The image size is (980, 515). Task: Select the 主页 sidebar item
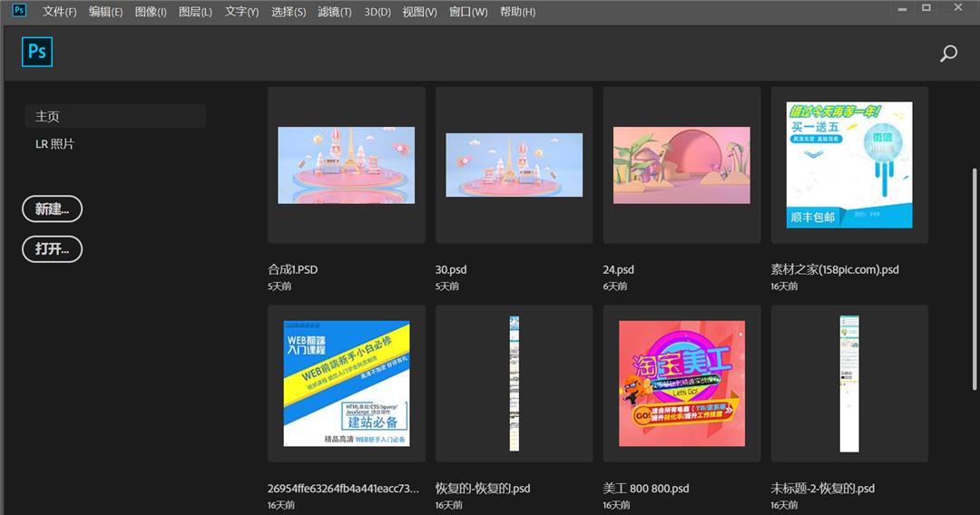coord(115,116)
